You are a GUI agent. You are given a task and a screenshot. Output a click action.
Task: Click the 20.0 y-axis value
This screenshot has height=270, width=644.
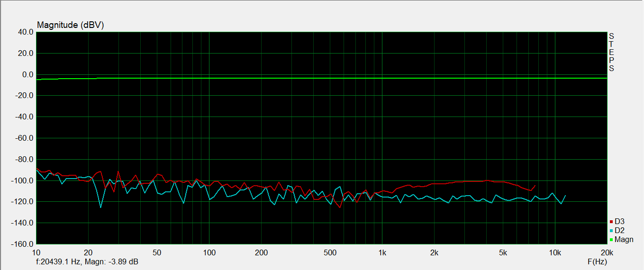pyautogui.click(x=25, y=54)
